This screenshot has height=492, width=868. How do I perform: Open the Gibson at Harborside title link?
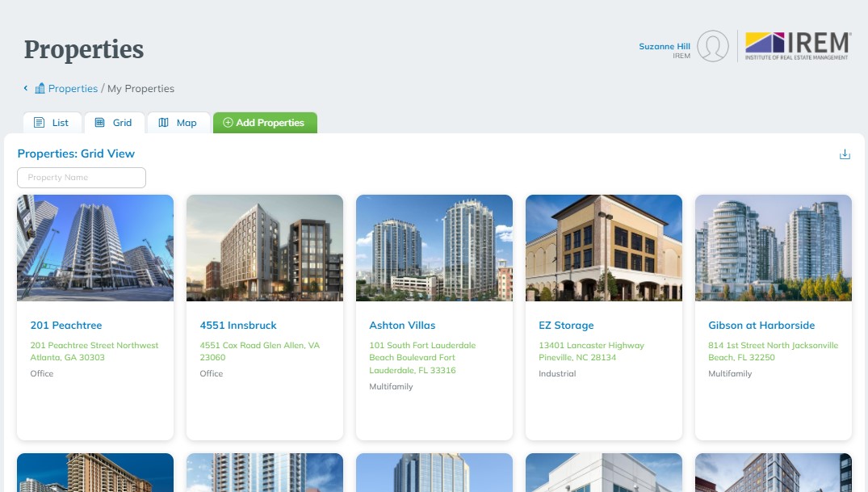pyautogui.click(x=761, y=326)
